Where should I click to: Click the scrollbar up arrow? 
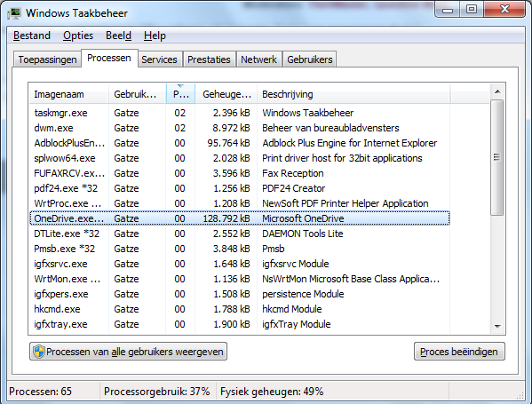pyautogui.click(x=497, y=91)
